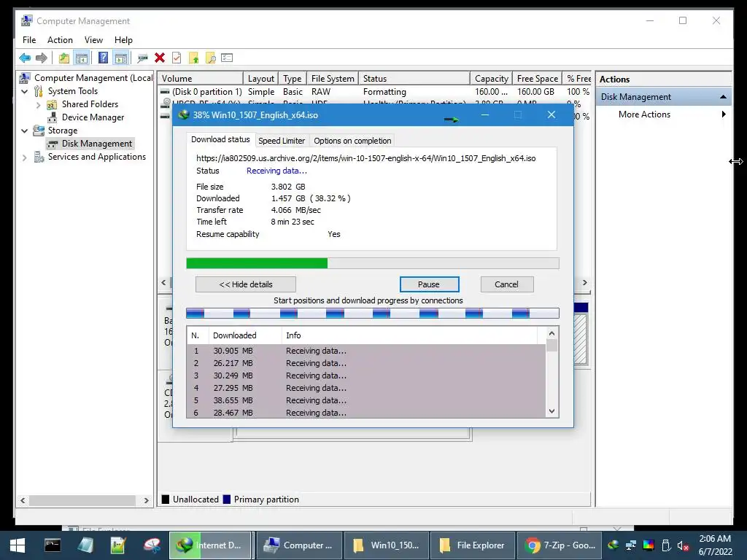Screen dimensions: 747x560
Task: Click the blue Back arrow in toolbar
Action: coord(25,58)
